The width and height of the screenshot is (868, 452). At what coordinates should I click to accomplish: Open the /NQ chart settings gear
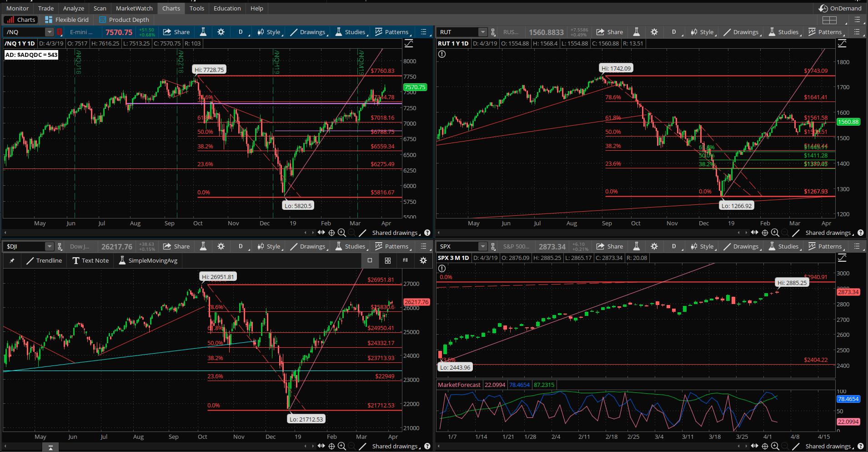(x=221, y=32)
